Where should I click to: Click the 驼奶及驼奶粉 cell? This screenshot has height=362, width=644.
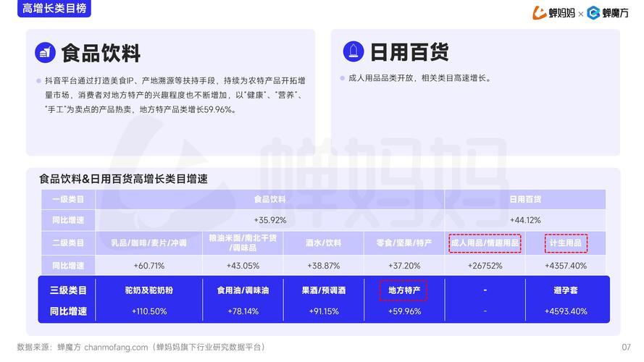point(149,290)
